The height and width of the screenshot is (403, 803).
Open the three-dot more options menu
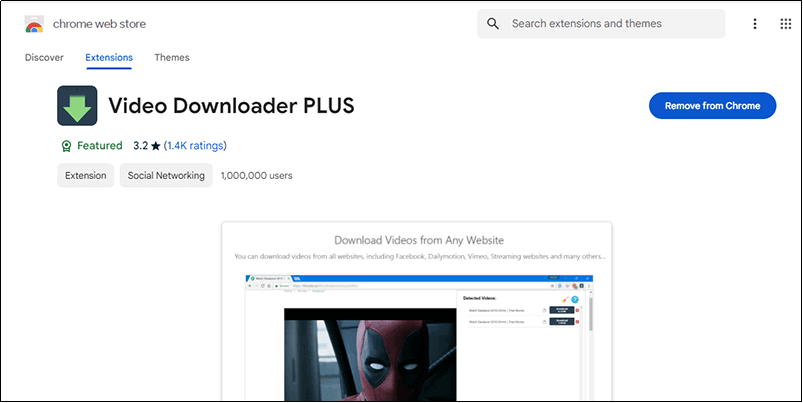[x=755, y=24]
